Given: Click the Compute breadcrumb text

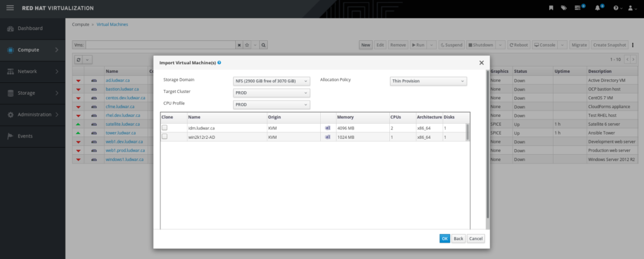Looking at the screenshot, I should point(80,25).
